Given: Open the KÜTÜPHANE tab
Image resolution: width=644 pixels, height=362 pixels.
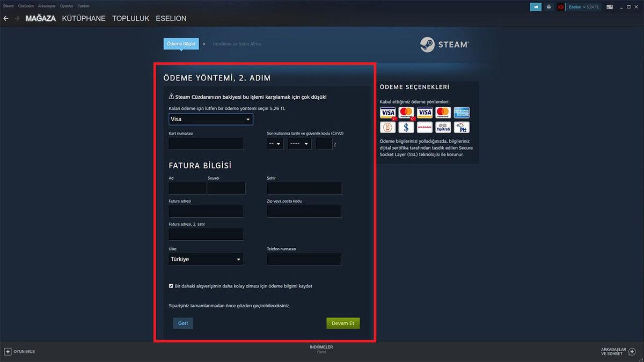Looking at the screenshot, I should pyautogui.click(x=84, y=18).
